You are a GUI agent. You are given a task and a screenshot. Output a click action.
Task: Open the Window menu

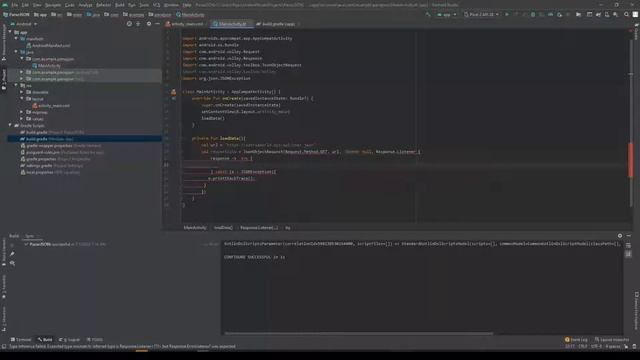click(171, 5)
